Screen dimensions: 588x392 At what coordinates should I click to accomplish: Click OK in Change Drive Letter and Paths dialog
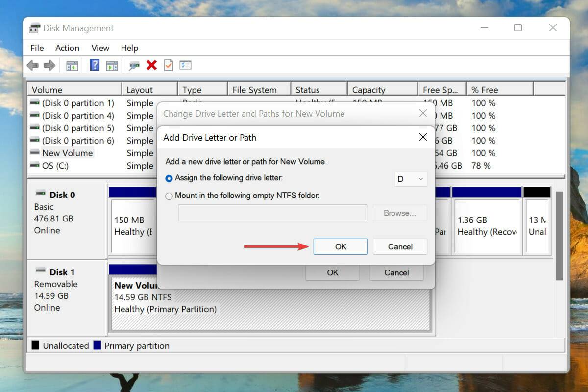point(333,272)
